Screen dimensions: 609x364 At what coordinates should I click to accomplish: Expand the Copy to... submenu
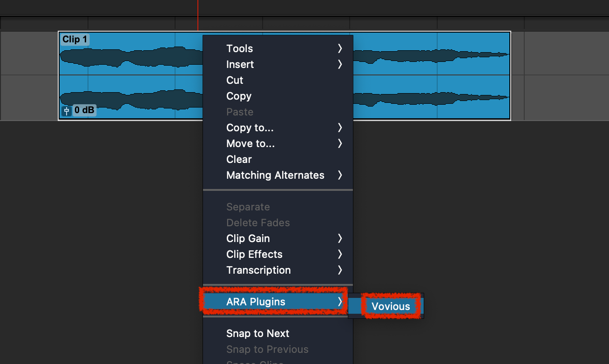point(250,128)
